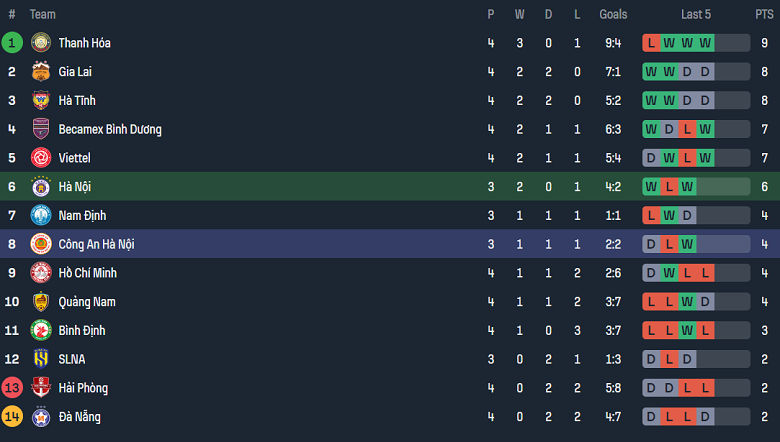Click the Viettel club crest icon
This screenshot has width=780, height=442.
pyautogui.click(x=41, y=158)
